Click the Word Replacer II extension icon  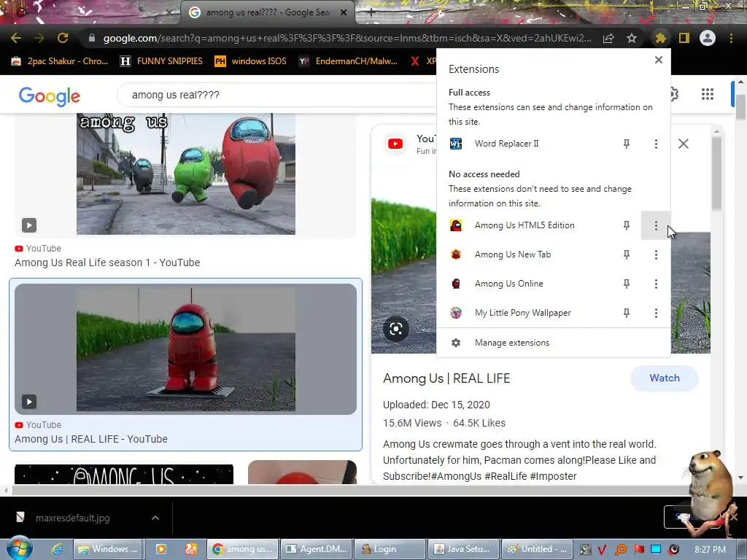(456, 144)
